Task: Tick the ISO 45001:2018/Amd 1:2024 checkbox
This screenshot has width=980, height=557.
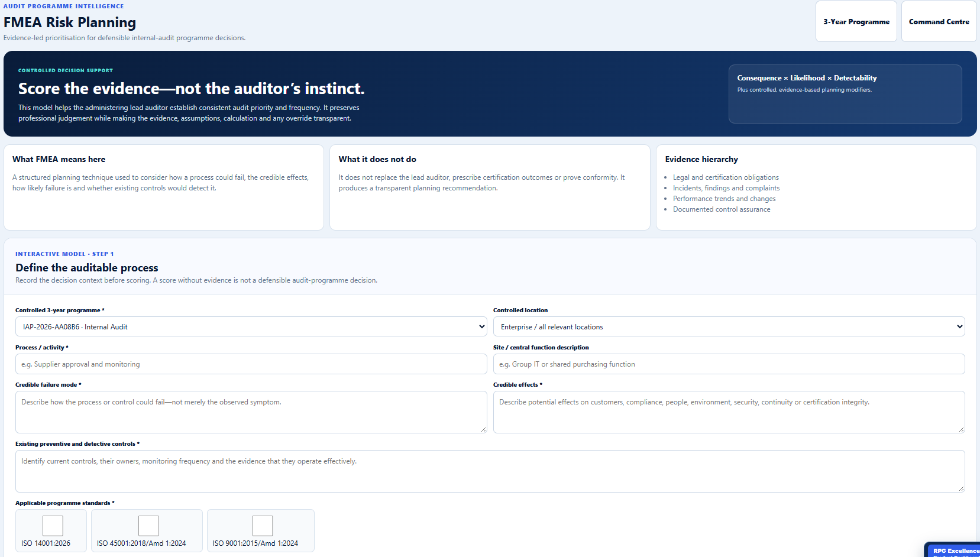Action: [148, 526]
